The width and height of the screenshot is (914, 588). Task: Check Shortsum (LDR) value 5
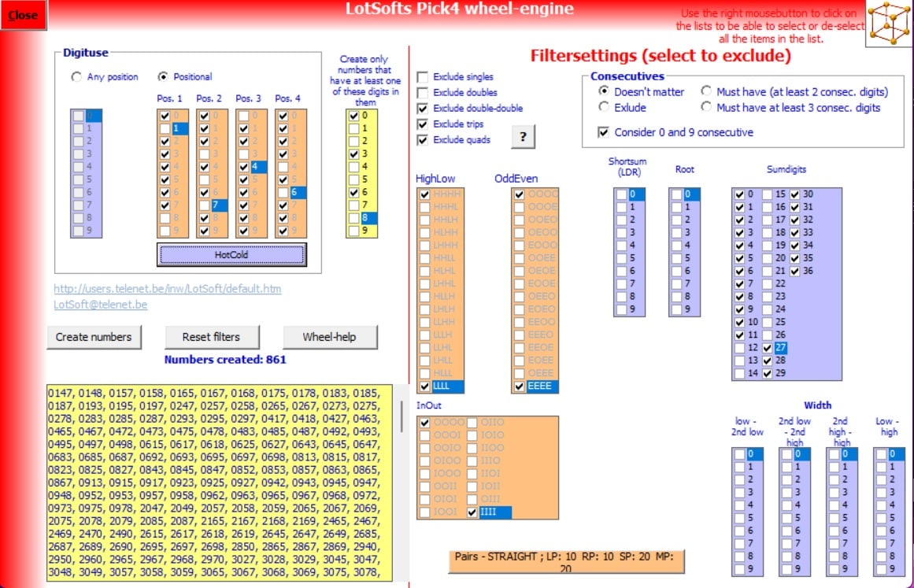[x=621, y=258]
